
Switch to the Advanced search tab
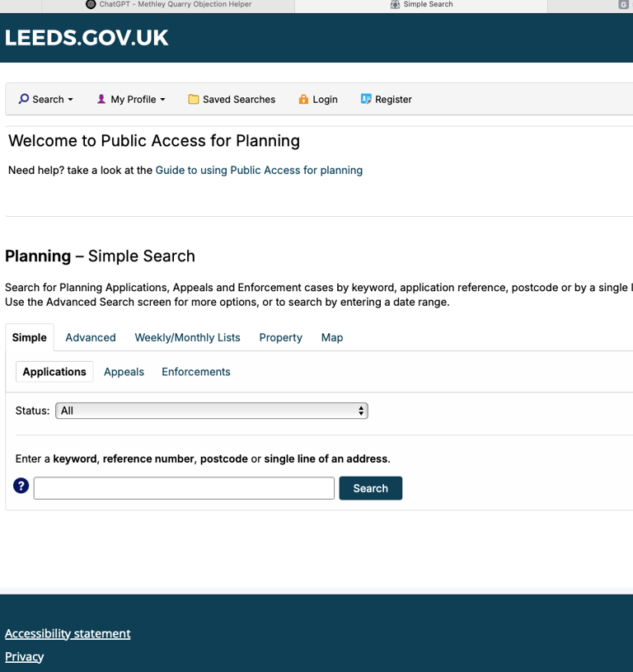point(91,338)
